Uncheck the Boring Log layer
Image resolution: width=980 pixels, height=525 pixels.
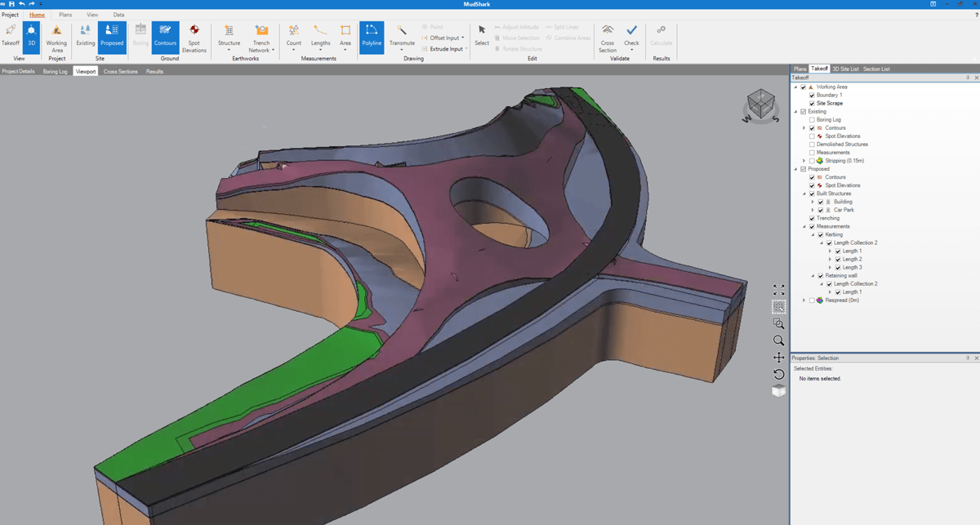tap(810, 119)
